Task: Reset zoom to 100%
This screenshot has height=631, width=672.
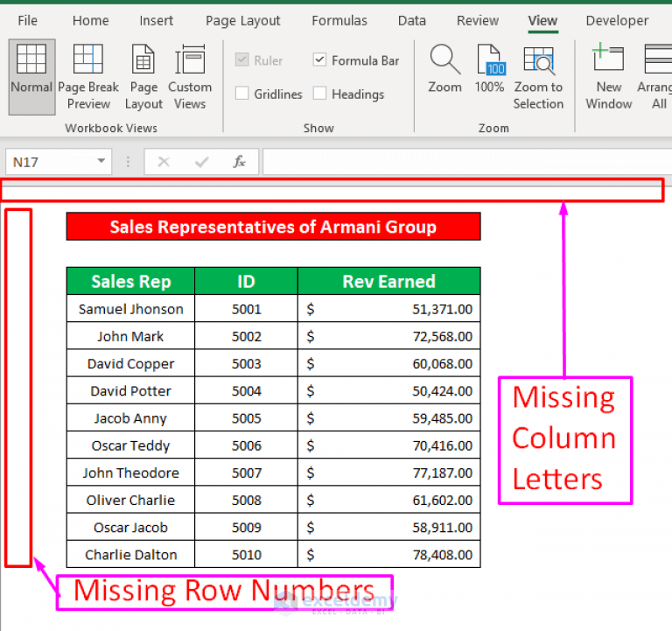Action: (x=489, y=68)
